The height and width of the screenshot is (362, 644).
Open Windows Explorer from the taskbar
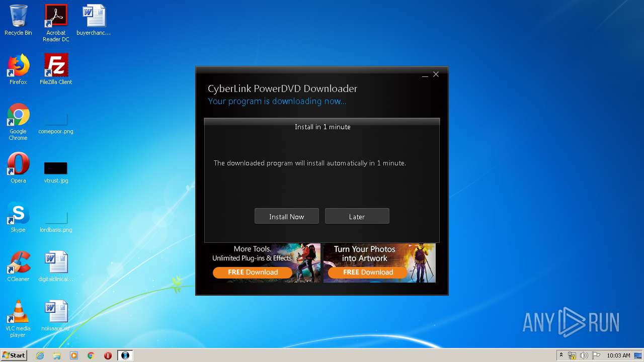[57, 355]
